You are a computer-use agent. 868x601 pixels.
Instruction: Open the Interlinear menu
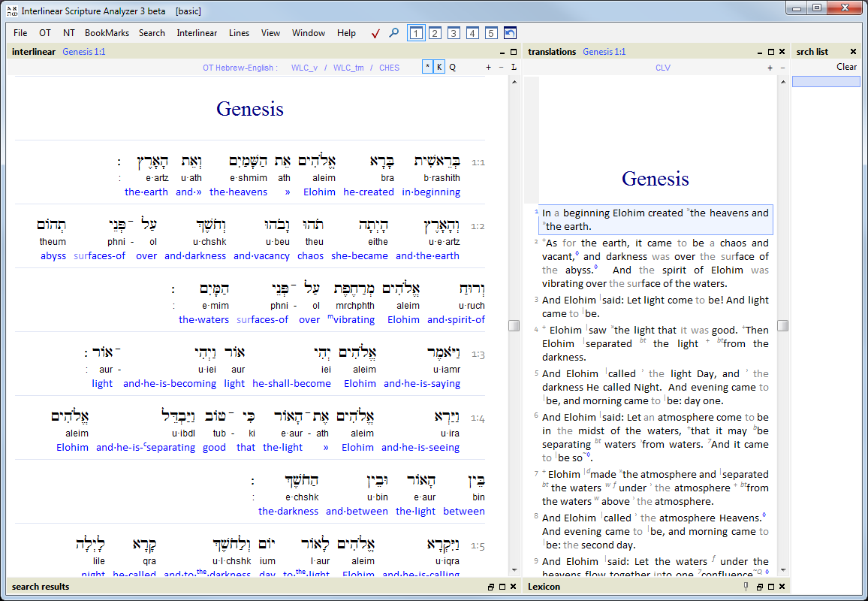click(197, 33)
